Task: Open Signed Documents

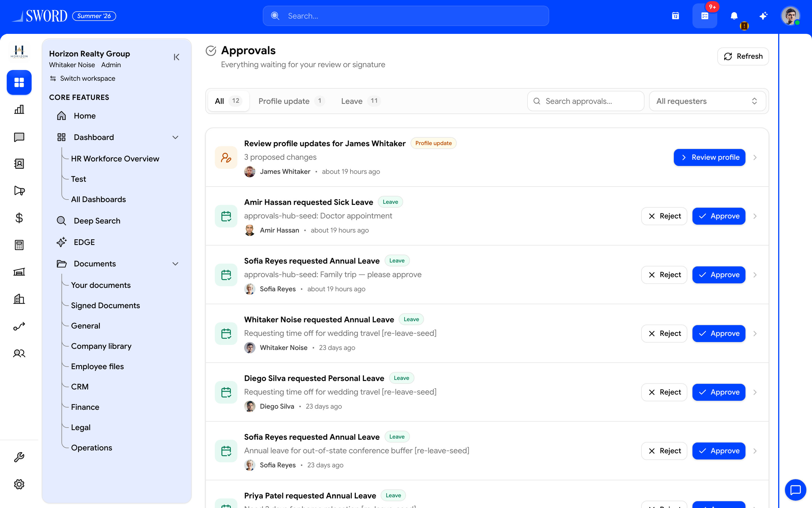Action: (105, 305)
